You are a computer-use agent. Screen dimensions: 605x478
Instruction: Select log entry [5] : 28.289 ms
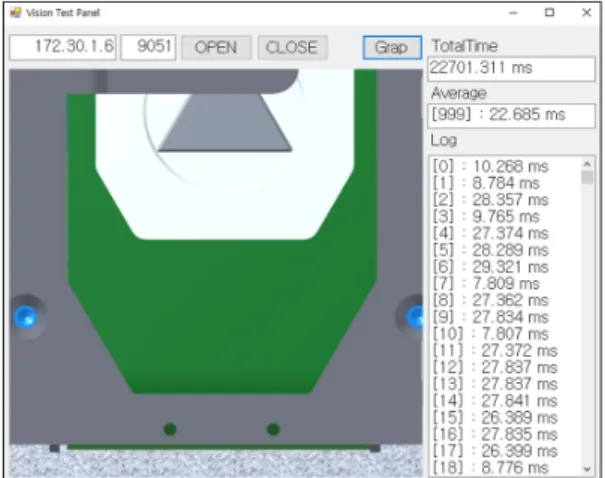(x=490, y=250)
